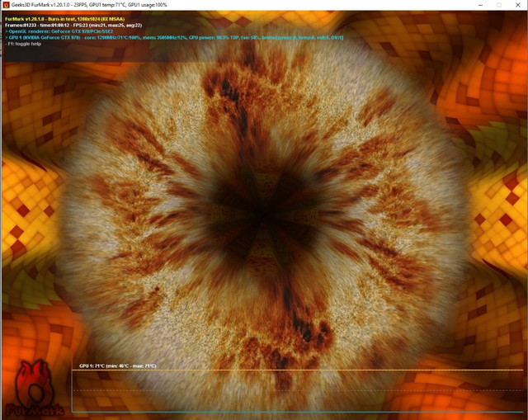Click the "GPU 1: 71°C" temperature graph label
The height and width of the screenshot is (420, 528).
(x=117, y=366)
